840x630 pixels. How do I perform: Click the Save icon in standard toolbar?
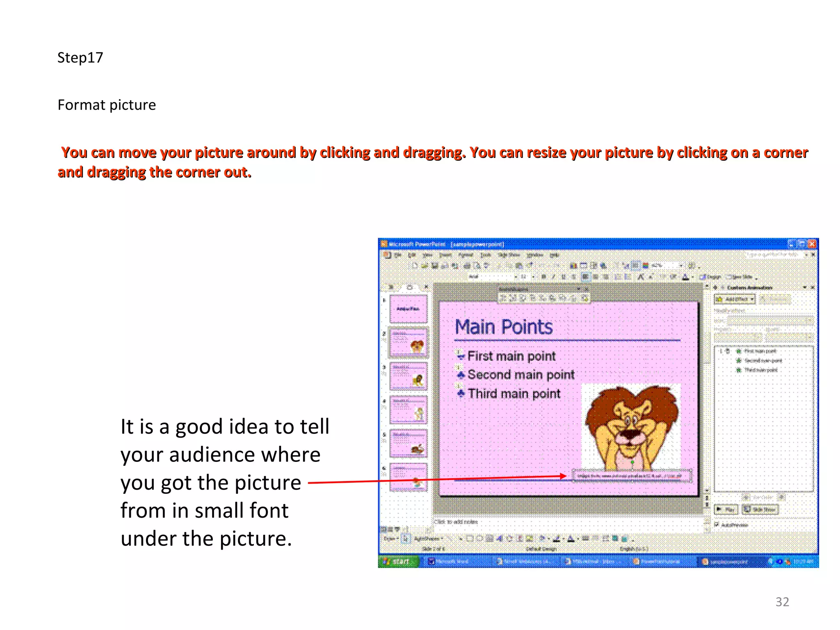coord(435,266)
